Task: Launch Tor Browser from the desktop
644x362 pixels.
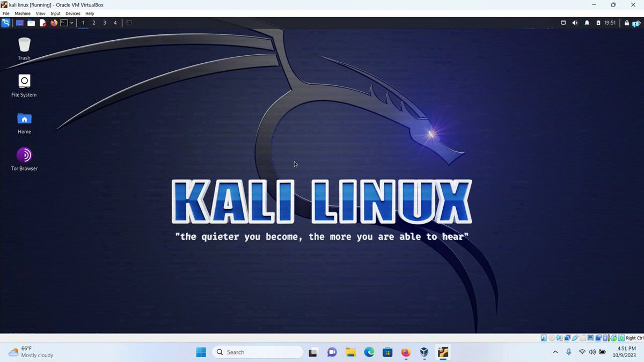Action: [x=24, y=159]
